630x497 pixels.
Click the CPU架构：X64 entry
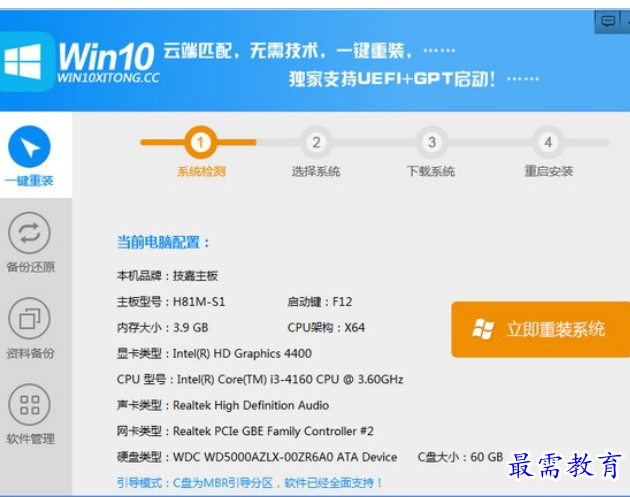pyautogui.click(x=326, y=327)
